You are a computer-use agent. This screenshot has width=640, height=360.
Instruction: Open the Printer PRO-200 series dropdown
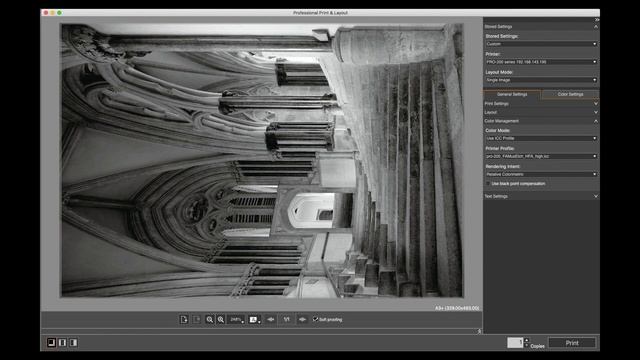coord(541,62)
